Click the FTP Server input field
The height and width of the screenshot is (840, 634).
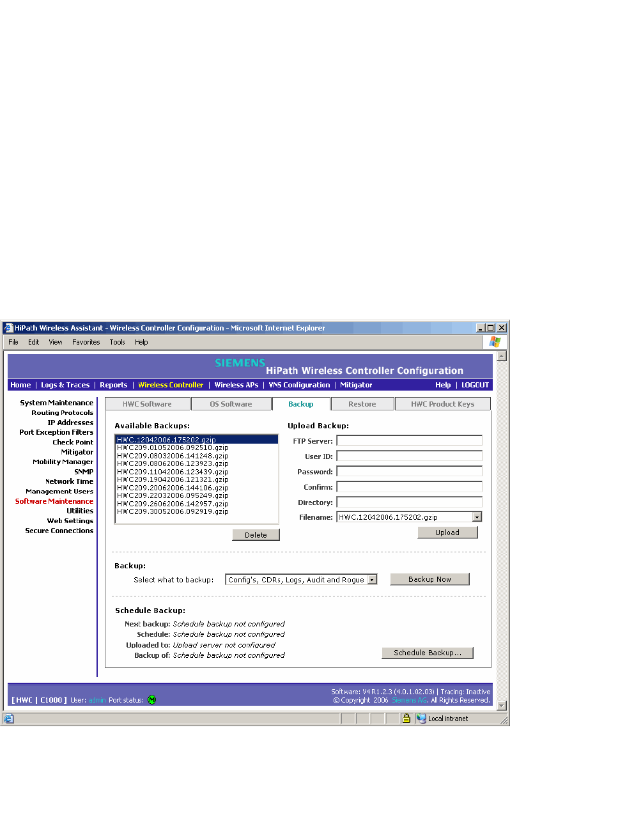[410, 440]
